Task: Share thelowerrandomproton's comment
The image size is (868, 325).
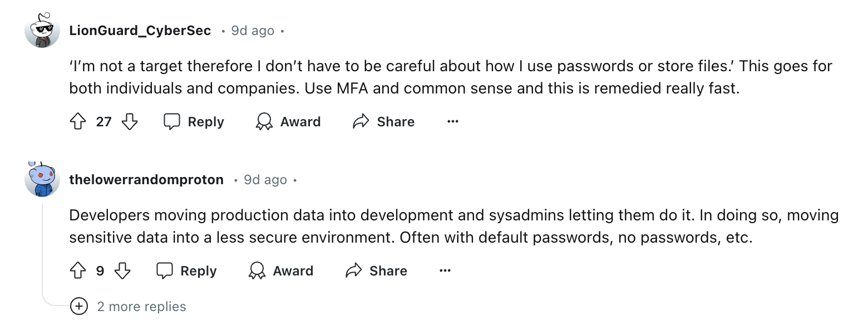Action: [377, 271]
